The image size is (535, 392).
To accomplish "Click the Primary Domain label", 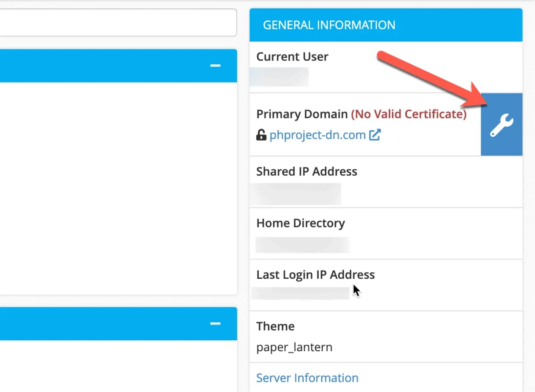I will tap(302, 114).
